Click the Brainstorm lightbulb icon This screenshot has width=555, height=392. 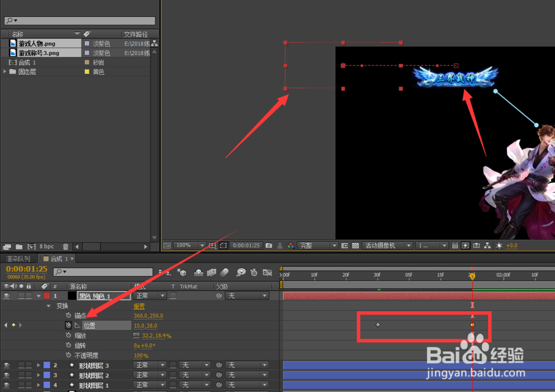pyautogui.click(x=241, y=272)
